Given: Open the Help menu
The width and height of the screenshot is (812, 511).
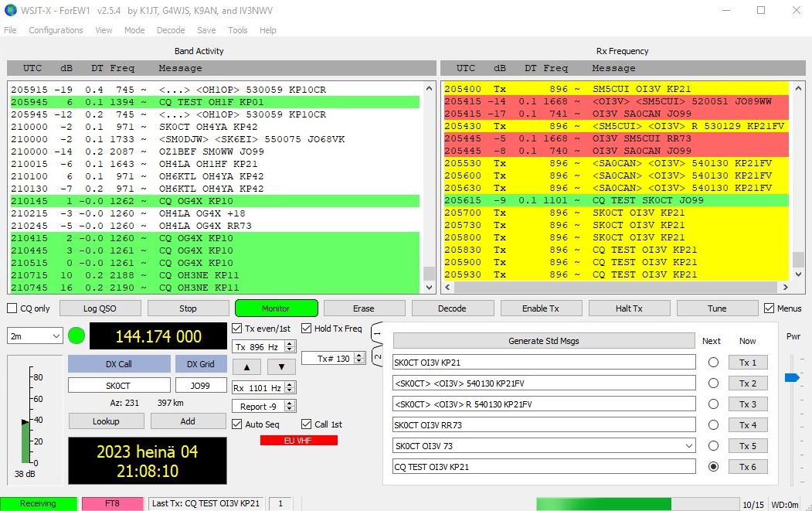Looking at the screenshot, I should click(268, 30).
